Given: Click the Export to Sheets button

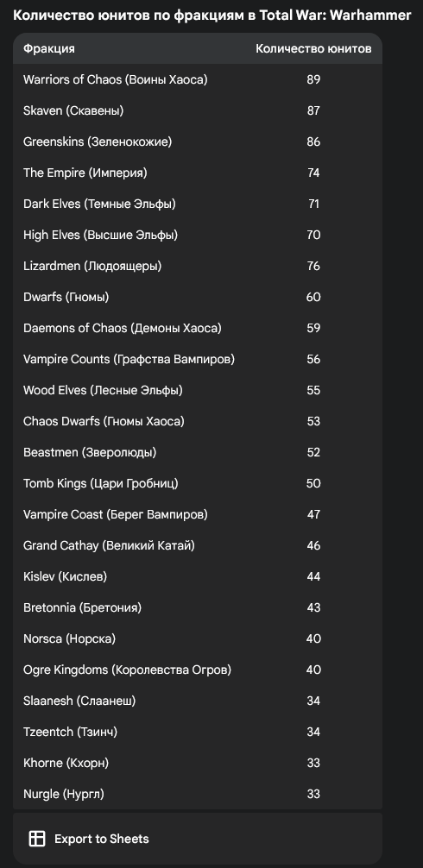Looking at the screenshot, I should click(x=89, y=839).
